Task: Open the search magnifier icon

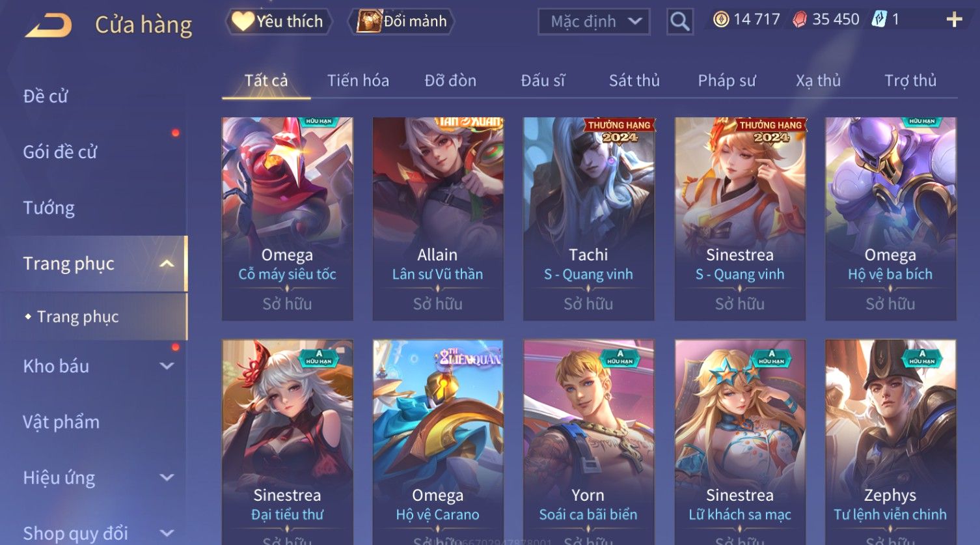Action: pos(679,21)
